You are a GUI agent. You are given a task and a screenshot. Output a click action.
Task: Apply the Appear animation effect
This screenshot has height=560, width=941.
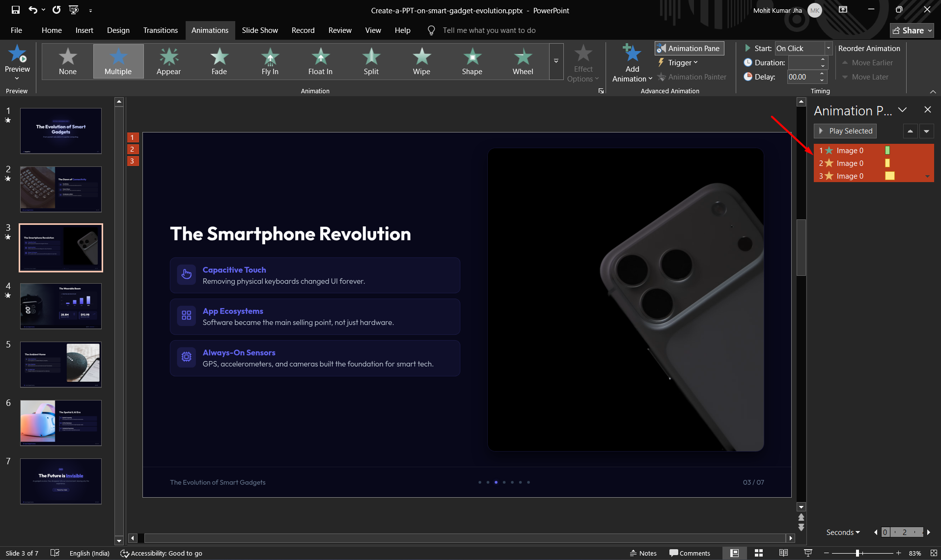tap(168, 61)
